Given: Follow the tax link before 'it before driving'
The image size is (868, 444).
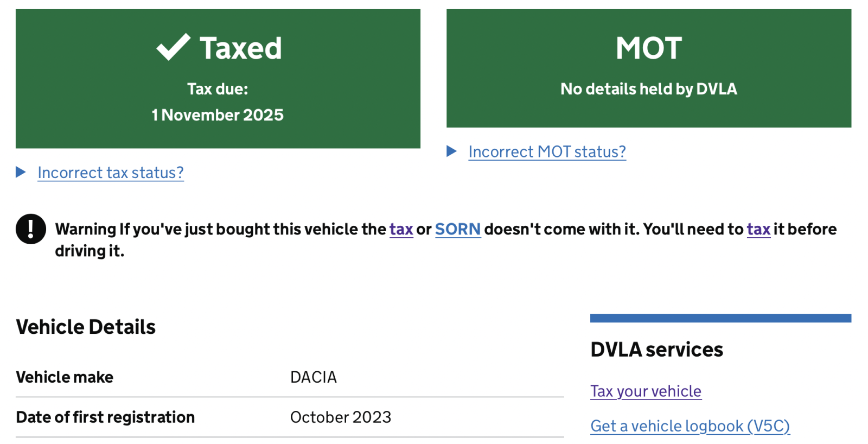Looking at the screenshot, I should tap(758, 230).
